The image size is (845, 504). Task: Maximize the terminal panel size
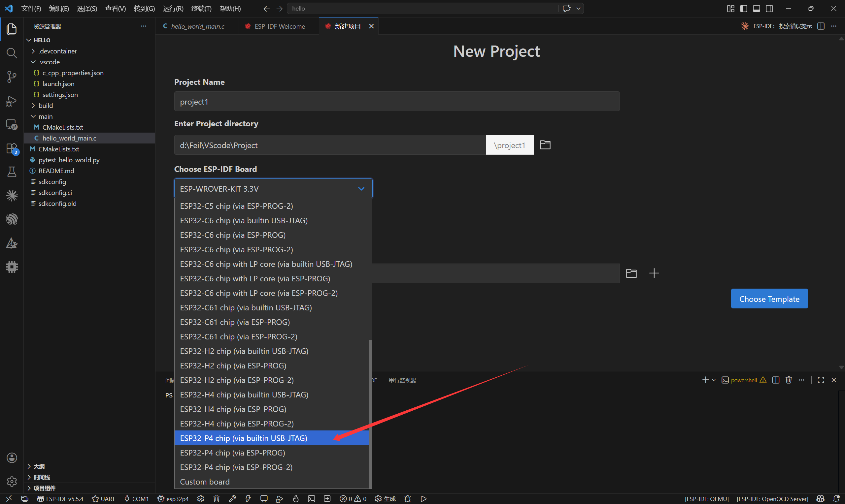(821, 380)
